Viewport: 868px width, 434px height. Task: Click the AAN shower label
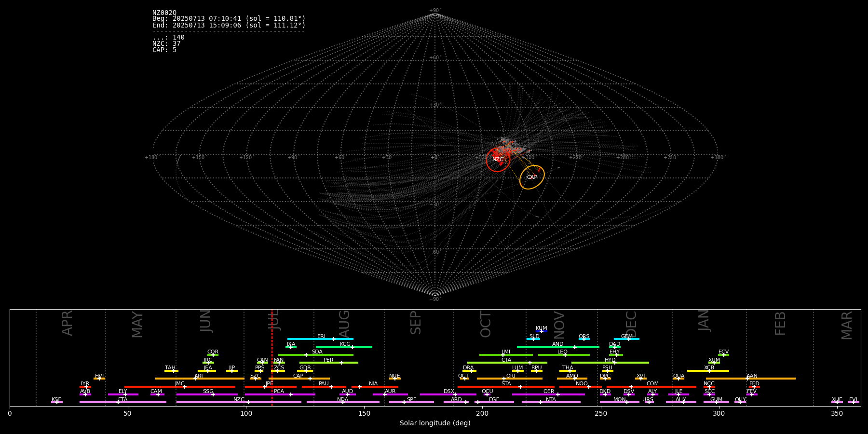[x=752, y=376]
